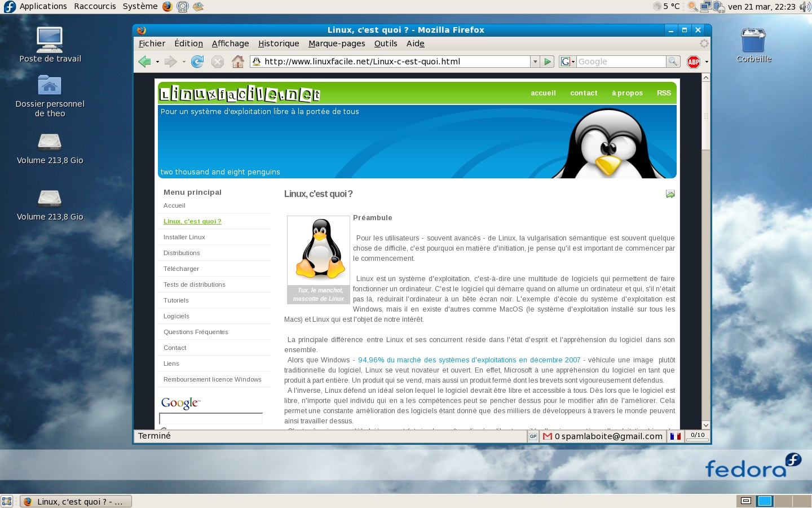Click the French flag status bar icon
The image size is (812, 508).
click(x=675, y=436)
